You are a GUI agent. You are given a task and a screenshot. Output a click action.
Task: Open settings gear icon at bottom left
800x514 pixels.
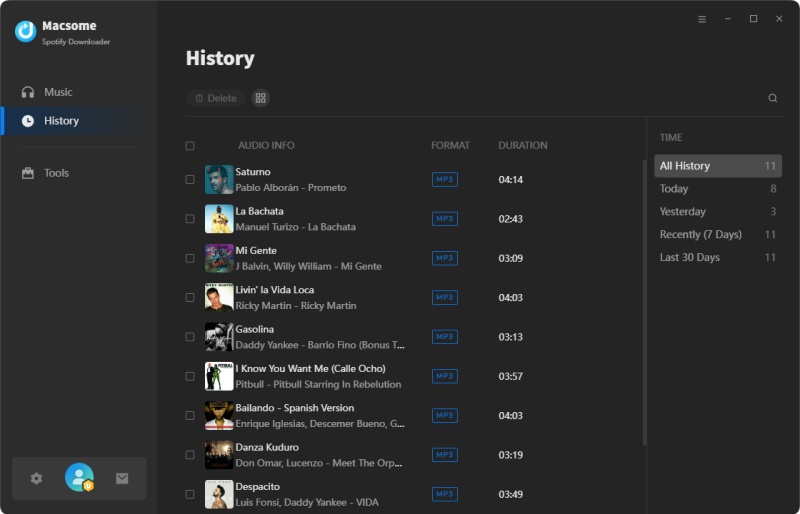pyautogui.click(x=36, y=478)
